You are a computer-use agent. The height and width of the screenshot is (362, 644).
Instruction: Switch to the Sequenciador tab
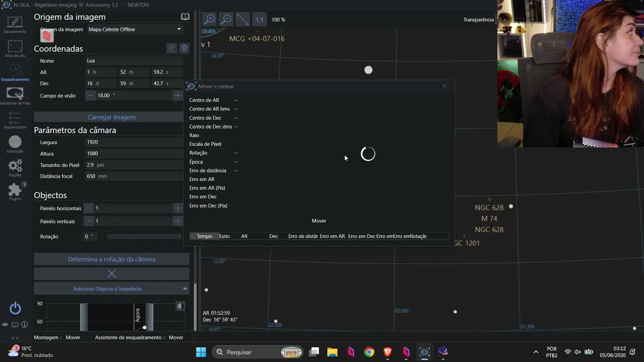[15, 120]
